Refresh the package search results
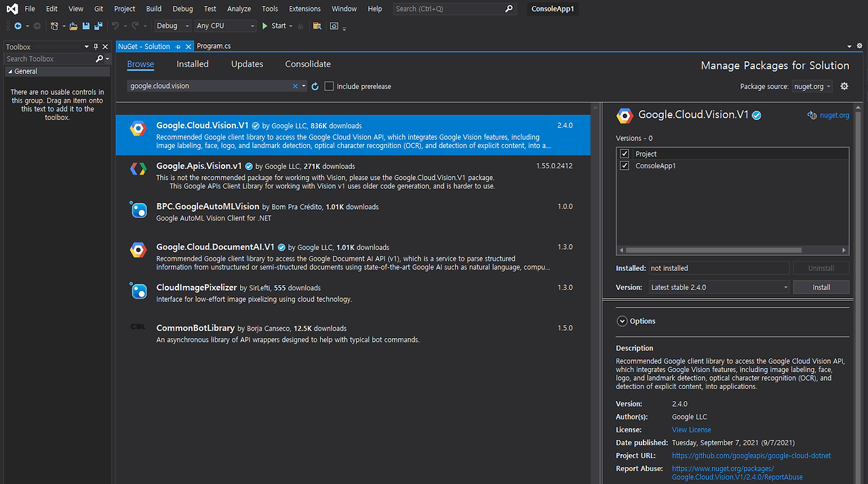Screen dimensions: 868x484 [x=315, y=86]
